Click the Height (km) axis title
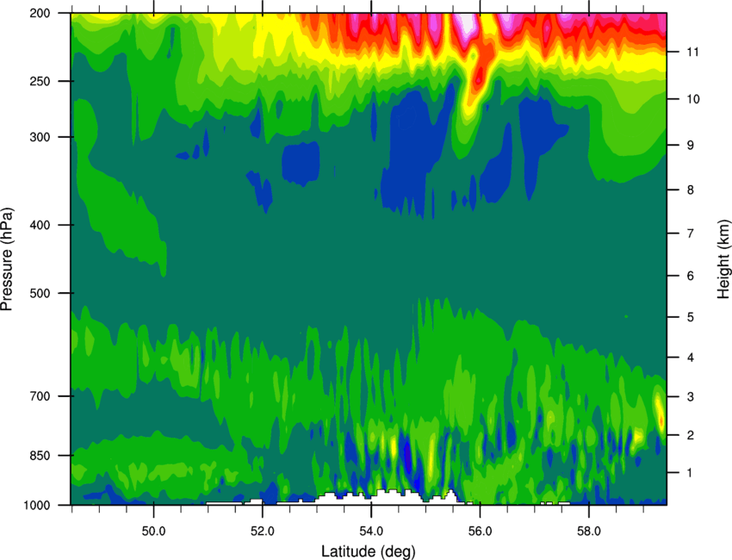The height and width of the screenshot is (560, 732). pos(723,259)
